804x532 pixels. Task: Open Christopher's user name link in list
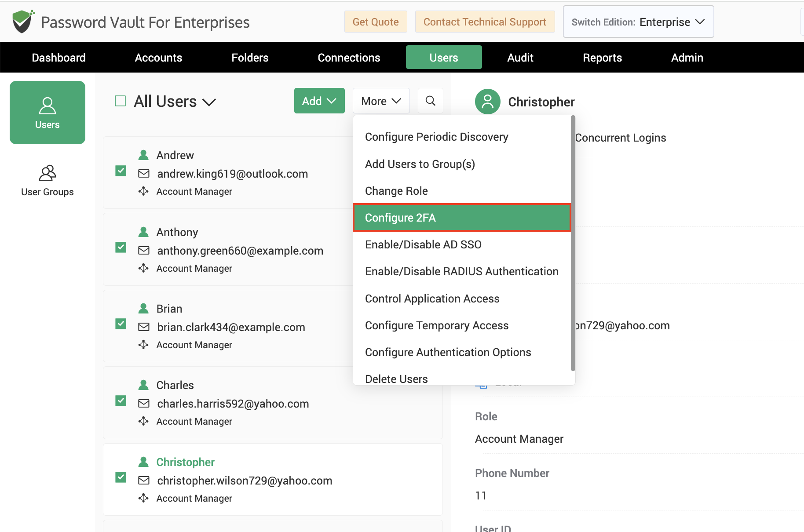(x=185, y=462)
